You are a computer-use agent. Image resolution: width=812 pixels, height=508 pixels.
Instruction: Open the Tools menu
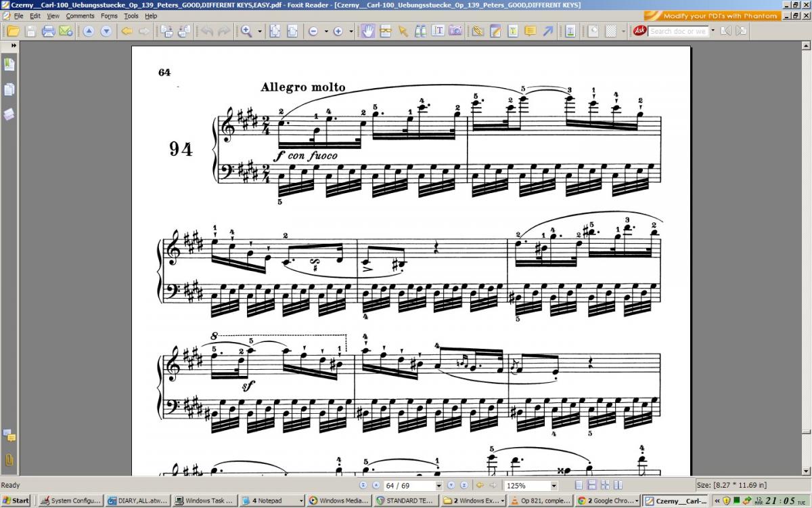coord(131,16)
